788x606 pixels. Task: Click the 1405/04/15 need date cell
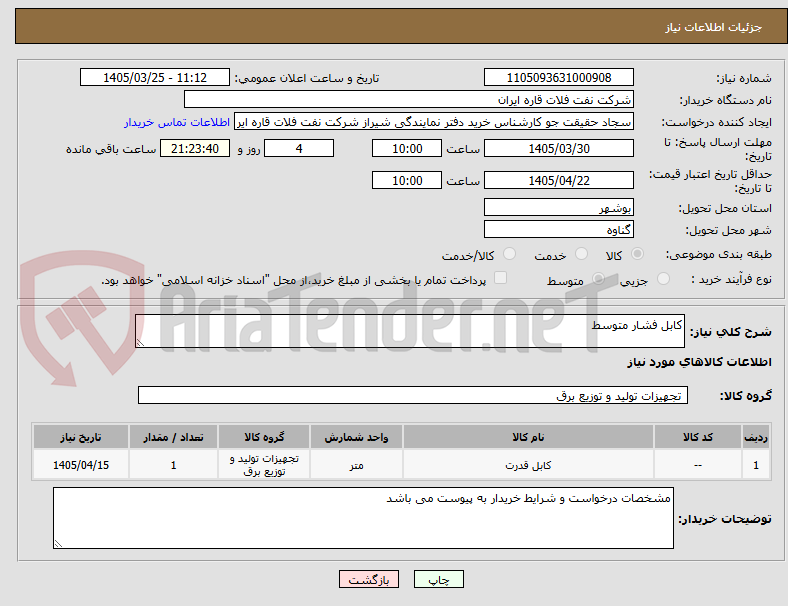pos(81,465)
